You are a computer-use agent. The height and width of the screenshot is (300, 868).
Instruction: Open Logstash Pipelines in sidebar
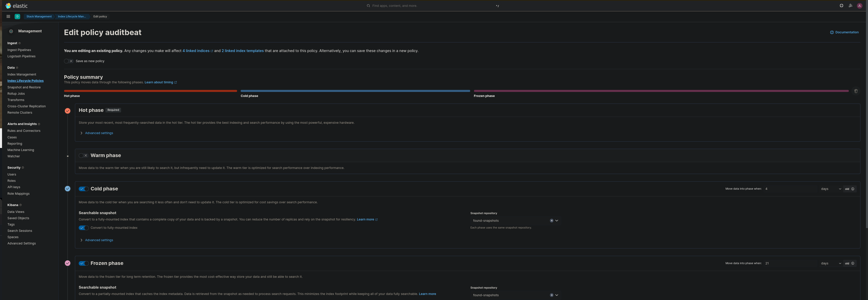click(x=21, y=56)
